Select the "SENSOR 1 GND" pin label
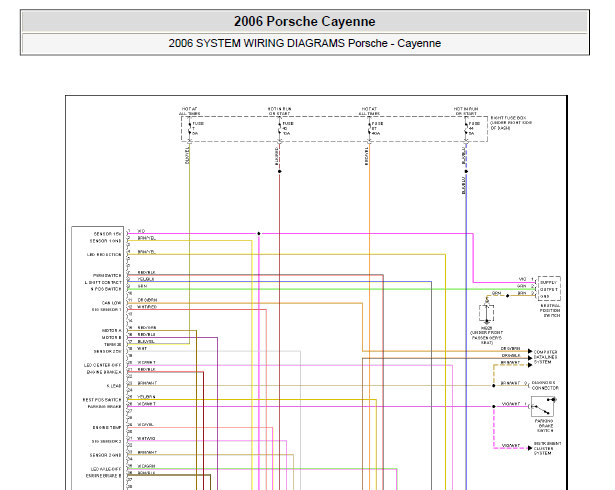 click(x=106, y=241)
